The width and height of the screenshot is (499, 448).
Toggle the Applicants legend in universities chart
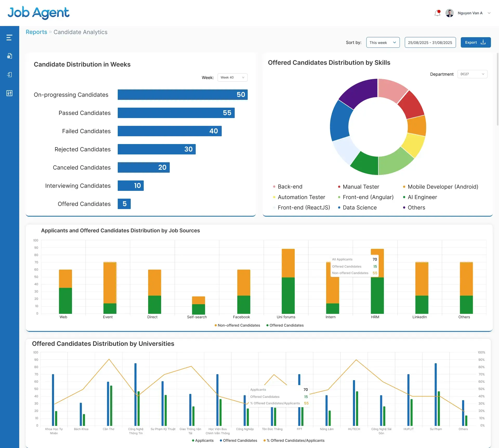point(203,440)
